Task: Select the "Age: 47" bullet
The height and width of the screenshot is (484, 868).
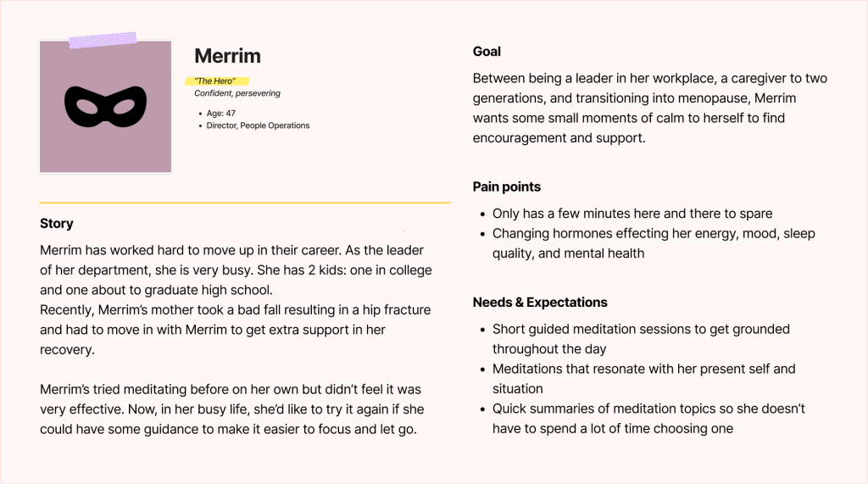Action: pos(220,113)
